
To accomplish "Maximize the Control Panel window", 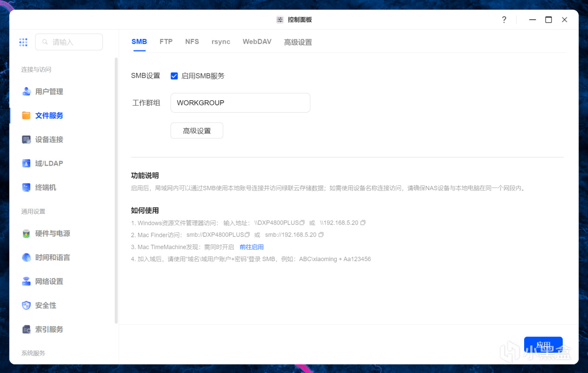I will (548, 20).
